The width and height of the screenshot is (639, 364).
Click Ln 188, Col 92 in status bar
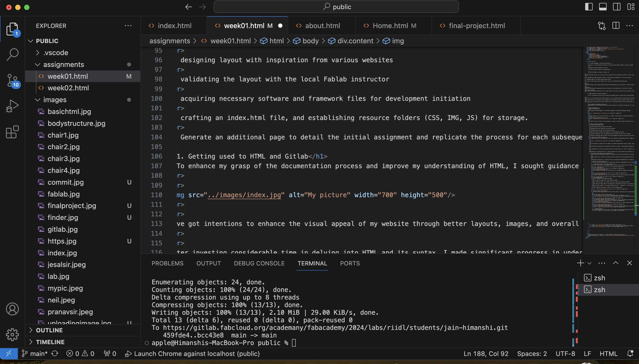486,354
